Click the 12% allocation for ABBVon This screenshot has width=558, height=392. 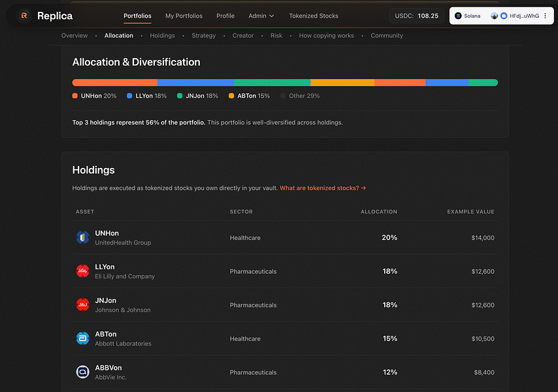[x=389, y=372]
